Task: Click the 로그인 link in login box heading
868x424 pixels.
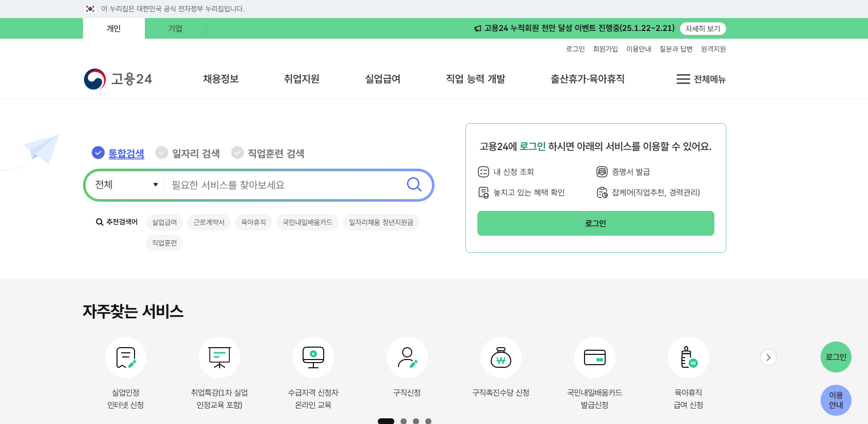Action: pos(532,146)
